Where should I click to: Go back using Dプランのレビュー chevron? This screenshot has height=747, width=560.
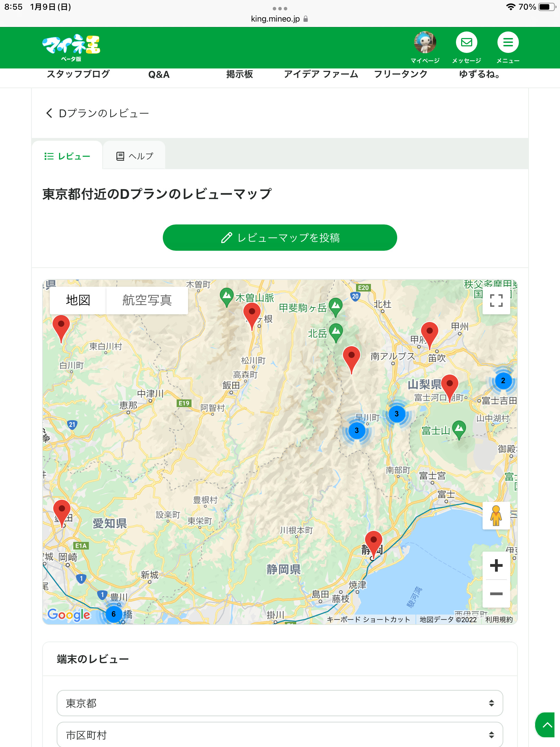point(49,113)
